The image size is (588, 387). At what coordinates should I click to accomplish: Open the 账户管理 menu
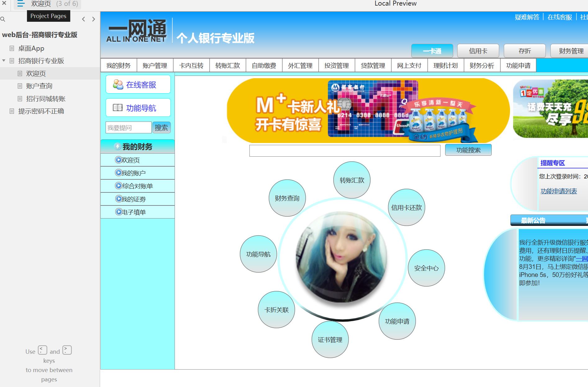coord(155,65)
